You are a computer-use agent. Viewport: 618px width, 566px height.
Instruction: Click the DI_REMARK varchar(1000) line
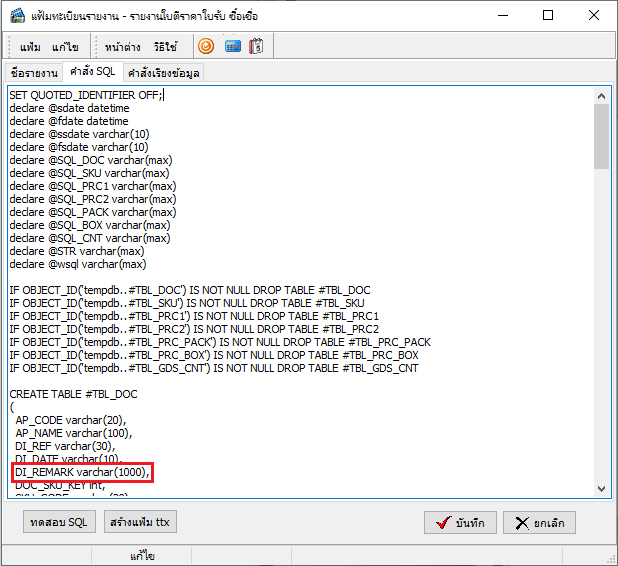pos(82,472)
